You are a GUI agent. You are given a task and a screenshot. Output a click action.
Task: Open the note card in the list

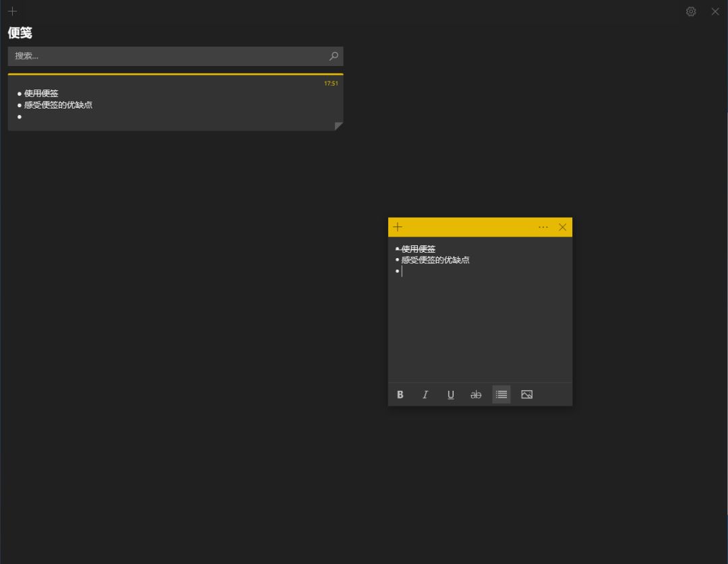[175, 104]
